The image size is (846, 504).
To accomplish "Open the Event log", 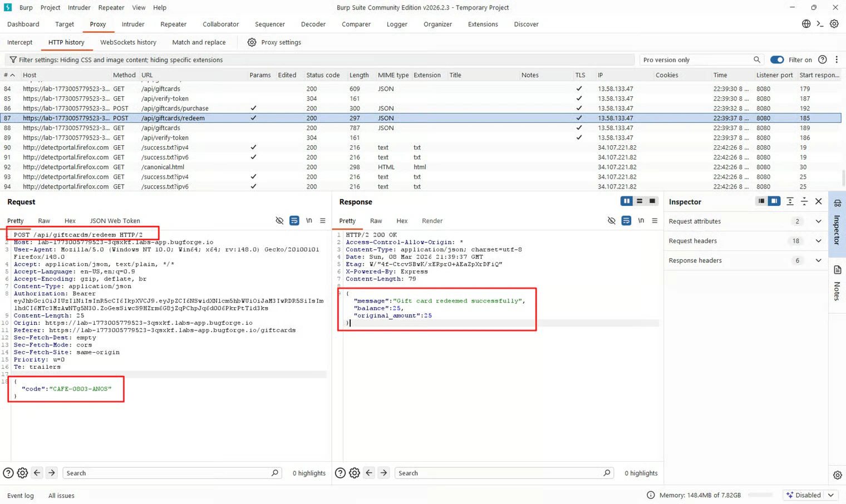I will point(21,495).
